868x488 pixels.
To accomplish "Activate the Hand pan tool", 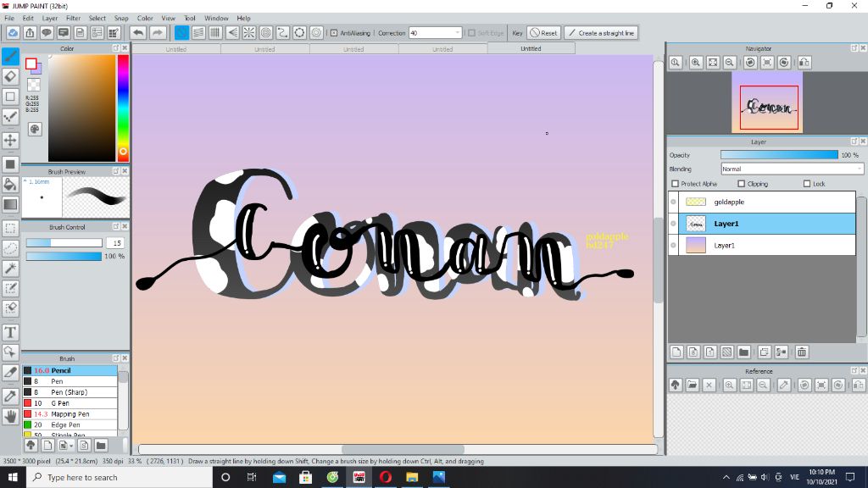I will click(x=10, y=416).
